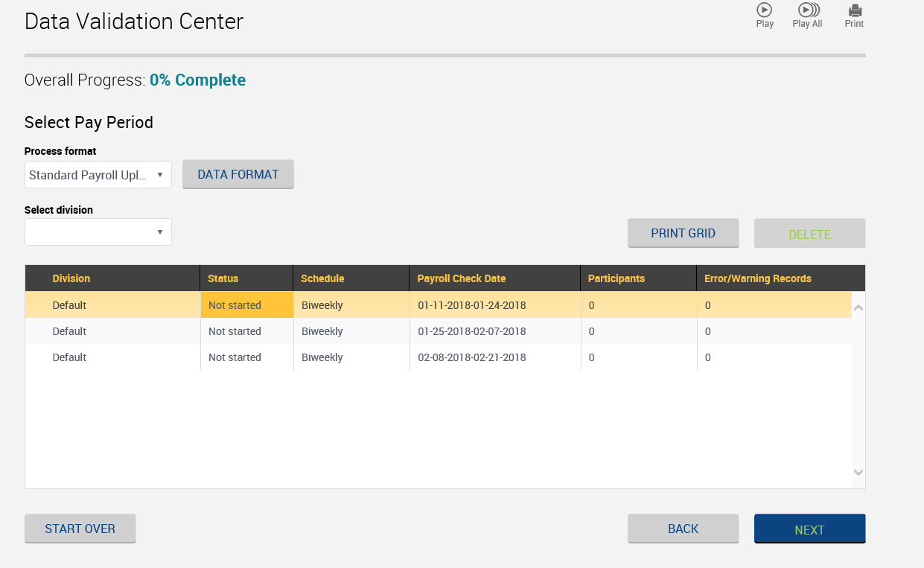Click the DELETE button
The height and width of the screenshot is (568, 924).
click(x=809, y=234)
